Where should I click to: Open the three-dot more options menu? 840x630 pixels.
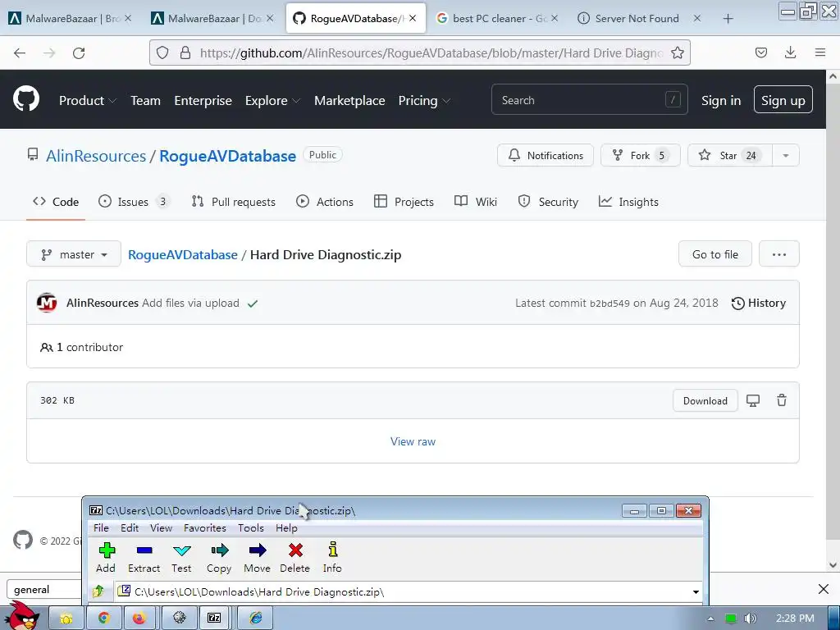coord(779,254)
